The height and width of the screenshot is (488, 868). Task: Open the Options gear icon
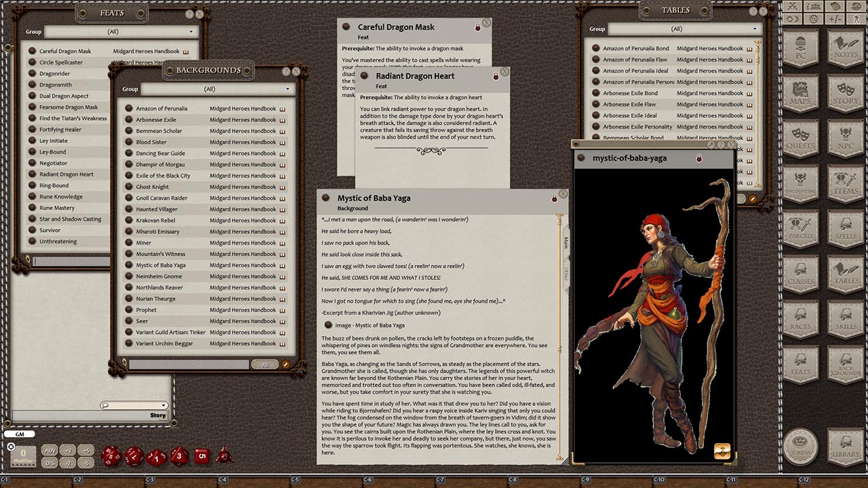coord(814,19)
